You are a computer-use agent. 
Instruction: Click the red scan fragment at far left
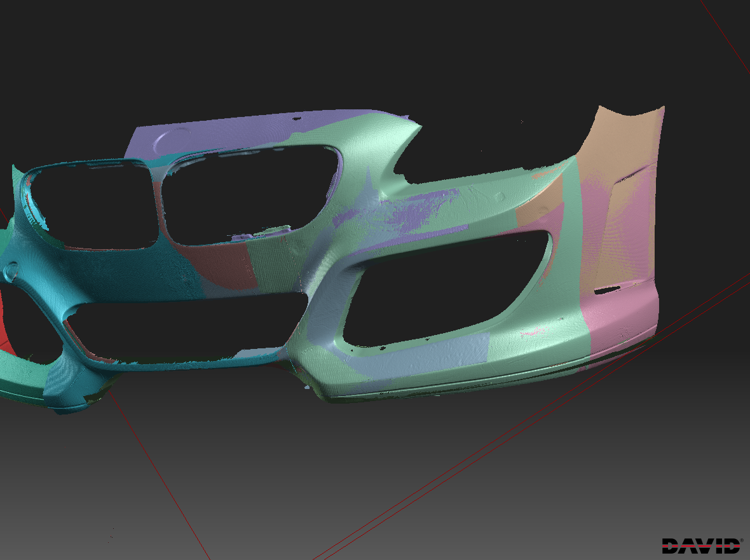tap(5, 331)
